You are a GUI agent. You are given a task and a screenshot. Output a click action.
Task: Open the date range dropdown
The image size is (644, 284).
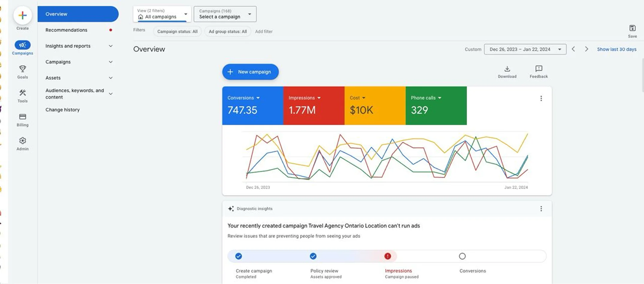click(x=525, y=49)
